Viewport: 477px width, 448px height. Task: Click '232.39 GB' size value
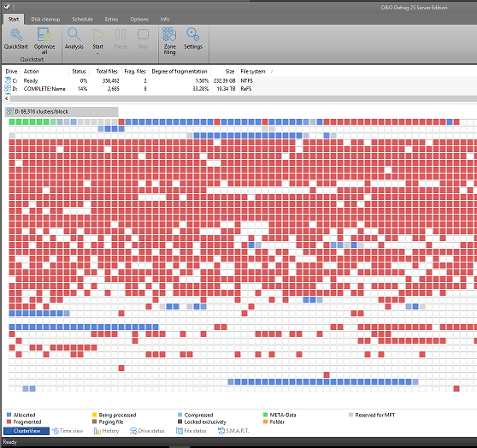224,80
